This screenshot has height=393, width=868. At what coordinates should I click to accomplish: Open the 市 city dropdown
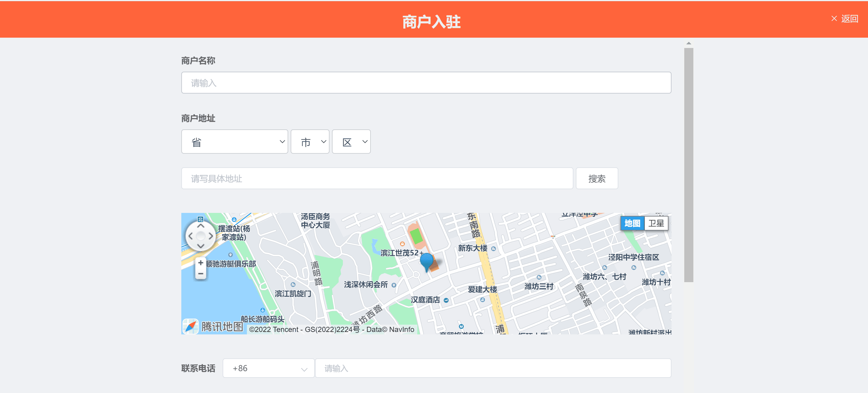tap(310, 142)
